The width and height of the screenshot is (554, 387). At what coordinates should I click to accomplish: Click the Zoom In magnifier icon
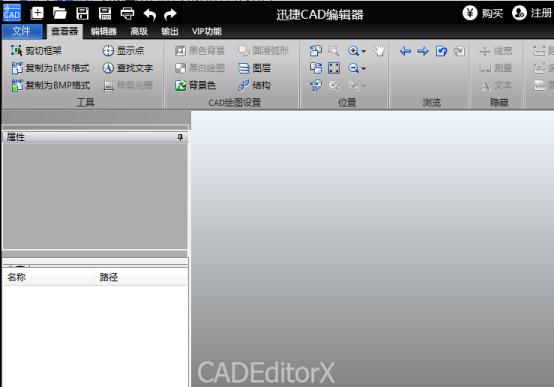[x=353, y=51]
